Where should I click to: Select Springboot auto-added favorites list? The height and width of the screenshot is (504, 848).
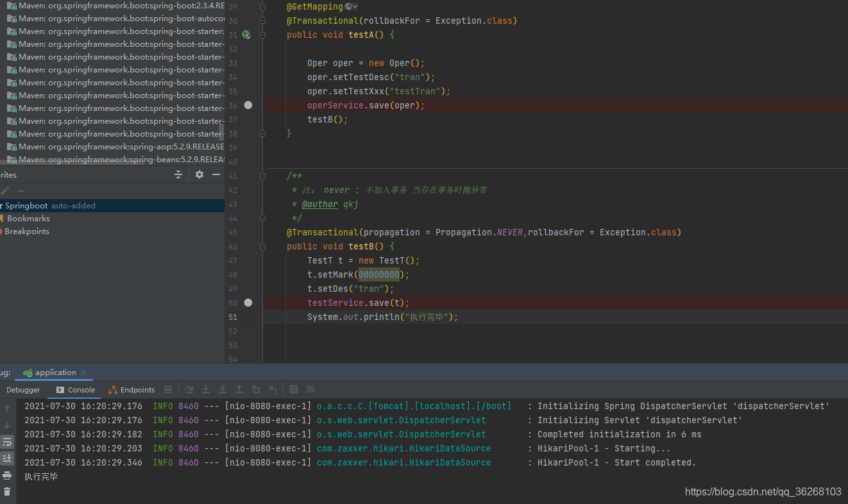[112, 206]
